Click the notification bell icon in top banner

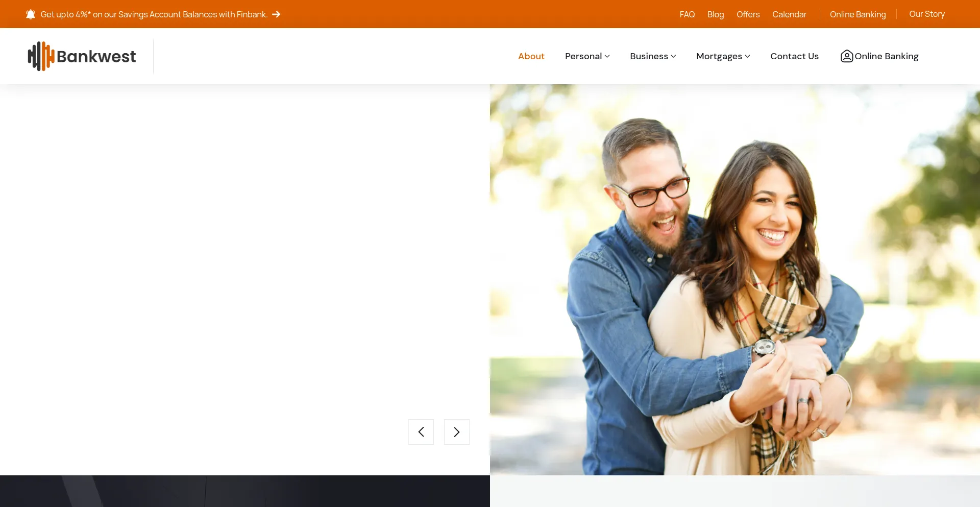point(31,14)
